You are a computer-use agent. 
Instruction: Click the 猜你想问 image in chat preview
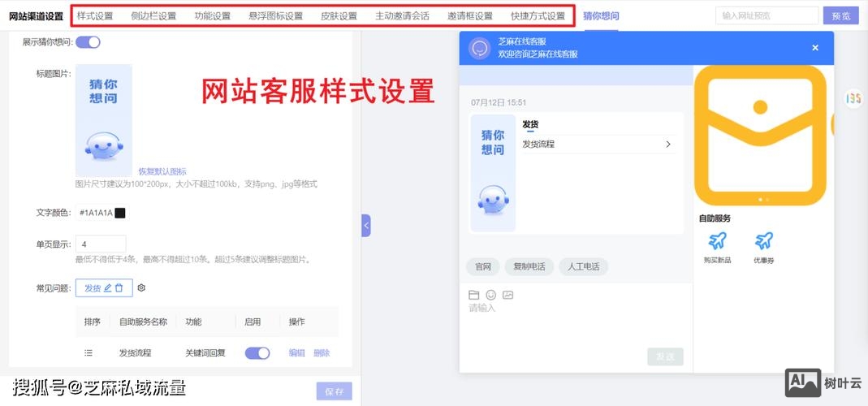(493, 173)
